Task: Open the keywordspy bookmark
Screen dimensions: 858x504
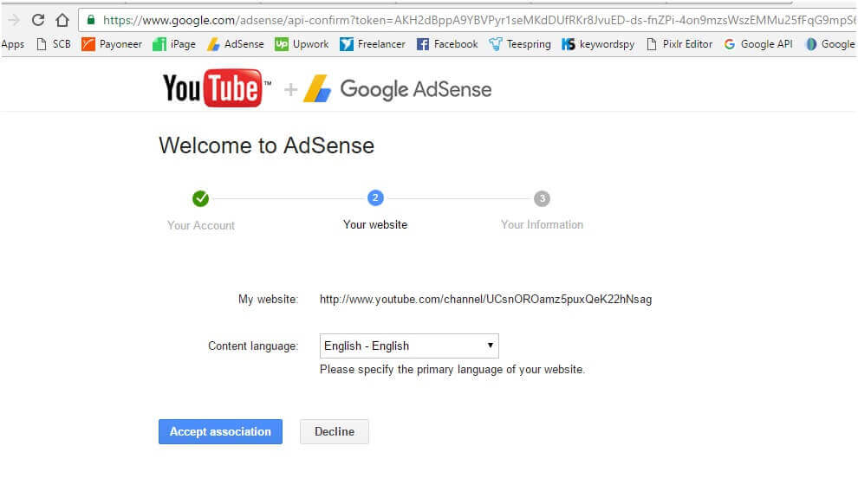Action: (599, 44)
